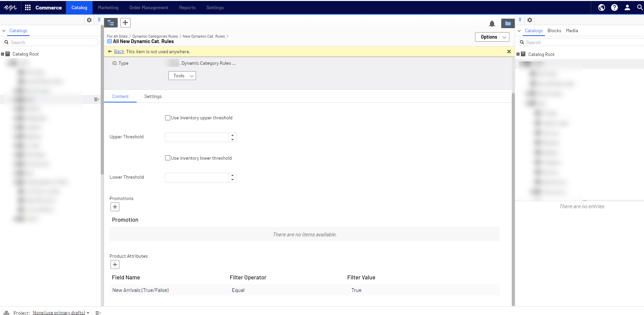Viewport: 644px width, 315px height.
Task: Open the Marketing menu
Action: (108, 7)
